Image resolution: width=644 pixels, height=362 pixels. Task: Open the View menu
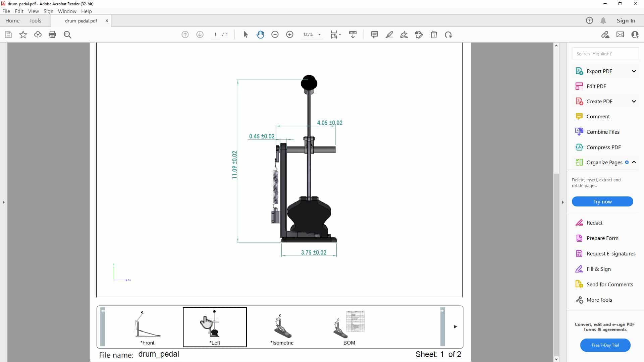33,11
